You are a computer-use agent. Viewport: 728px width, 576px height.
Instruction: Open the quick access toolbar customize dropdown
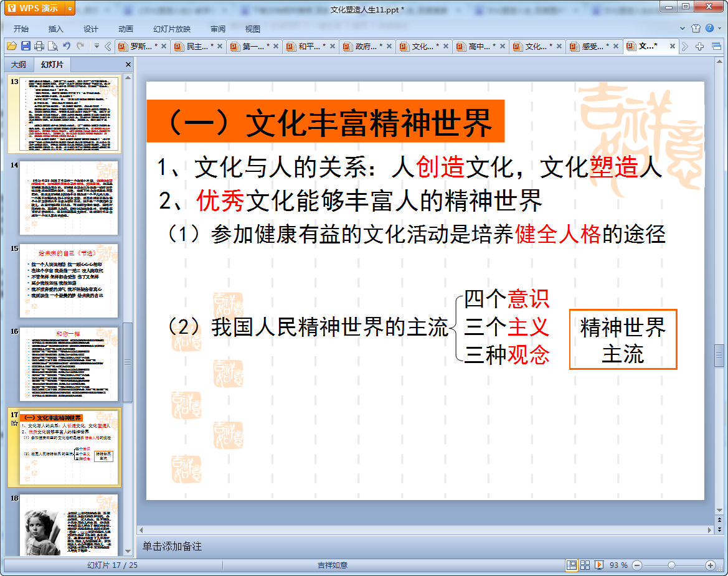pos(97,46)
